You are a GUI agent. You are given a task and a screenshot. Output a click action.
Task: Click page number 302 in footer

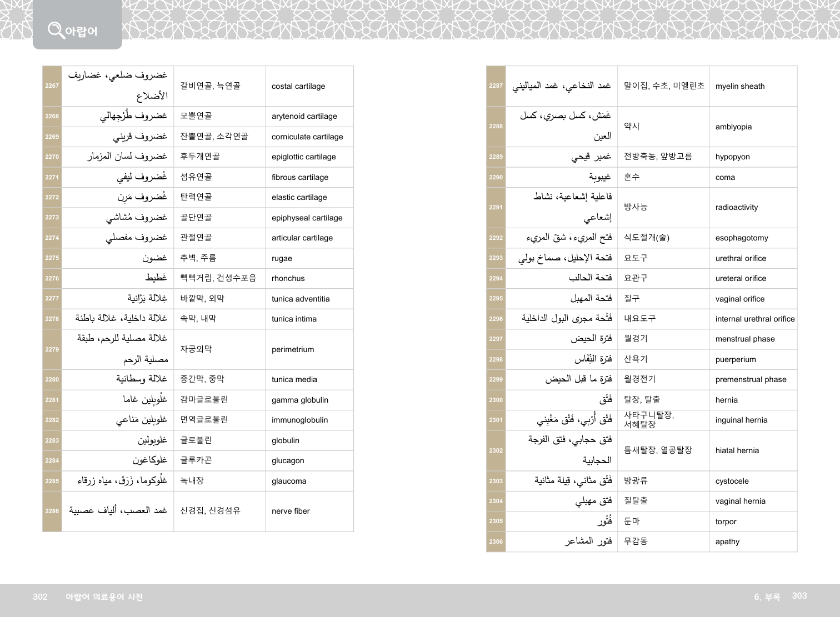click(x=40, y=597)
